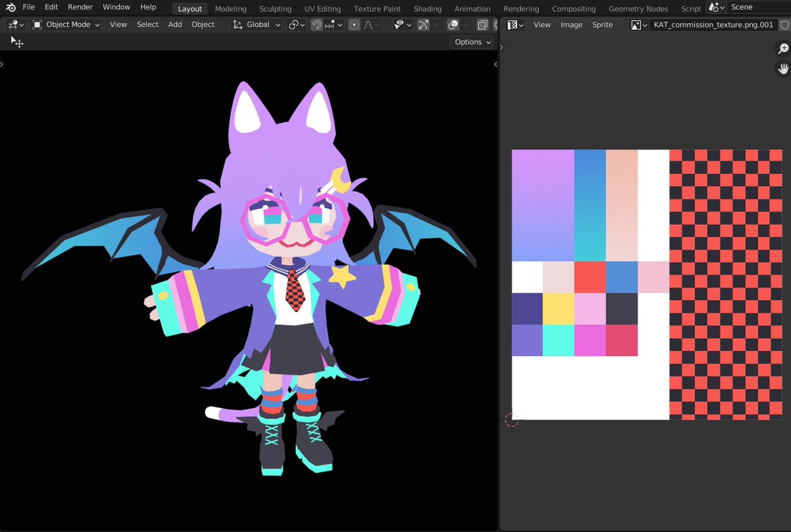Open the viewport View menu

coord(119,24)
